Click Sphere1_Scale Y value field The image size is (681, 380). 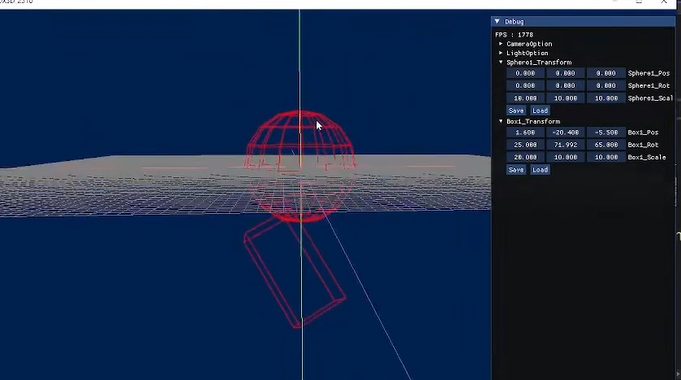[x=565, y=98]
